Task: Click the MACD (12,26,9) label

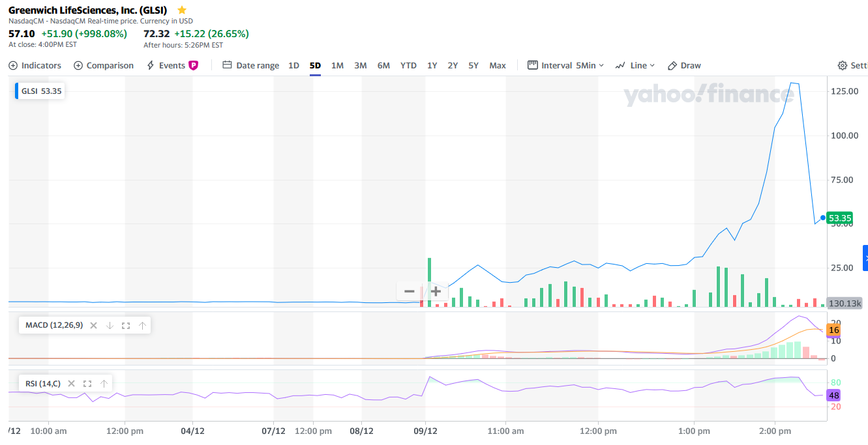Action: (54, 325)
